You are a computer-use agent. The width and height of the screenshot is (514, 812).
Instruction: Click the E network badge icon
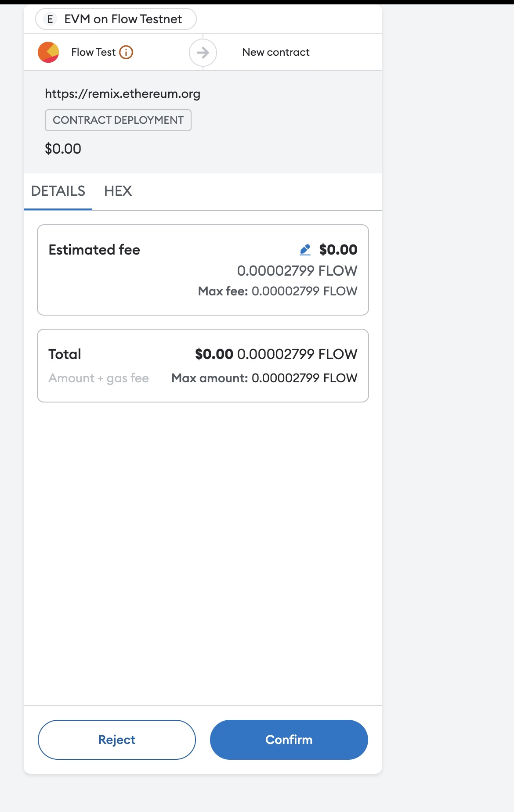pos(50,19)
